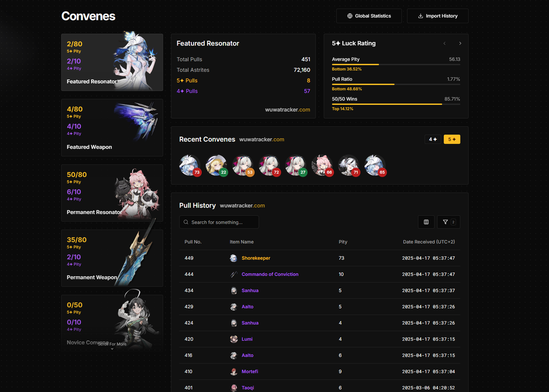Image resolution: width=549 pixels, height=392 pixels.
Task: Click the Total Astrites value 72,160
Action: [x=302, y=70]
